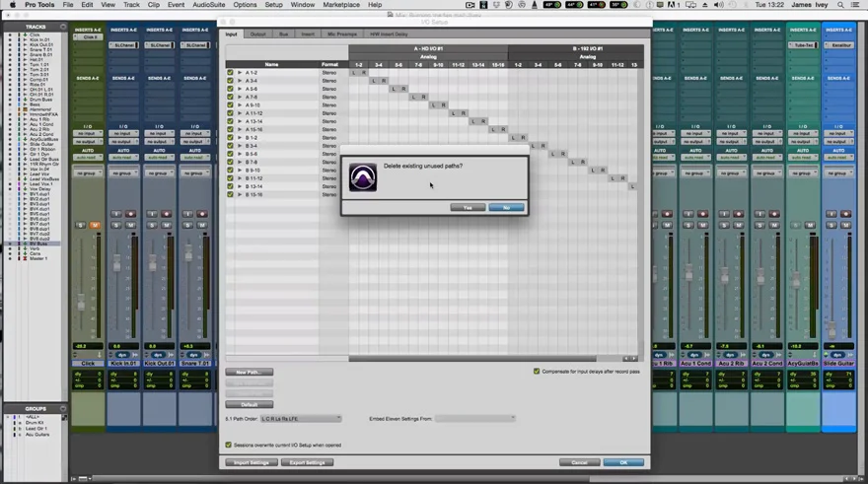Uncheck the A 1-2 path checkbox
This screenshot has height=484, width=868.
click(230, 73)
